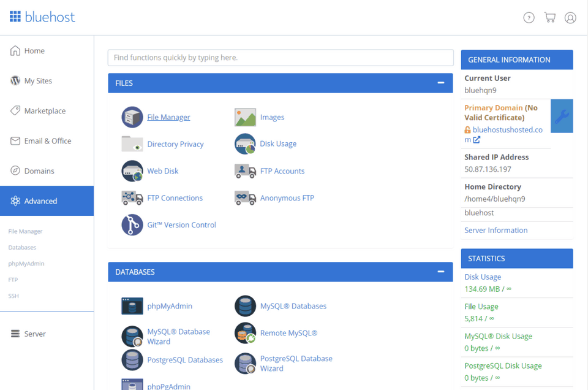The image size is (588, 390).
Task: Collapse the DATABASES section
Action: 441,272
